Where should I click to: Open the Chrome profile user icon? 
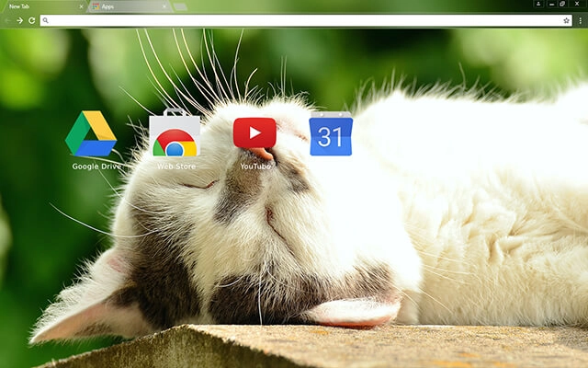coord(538,4)
